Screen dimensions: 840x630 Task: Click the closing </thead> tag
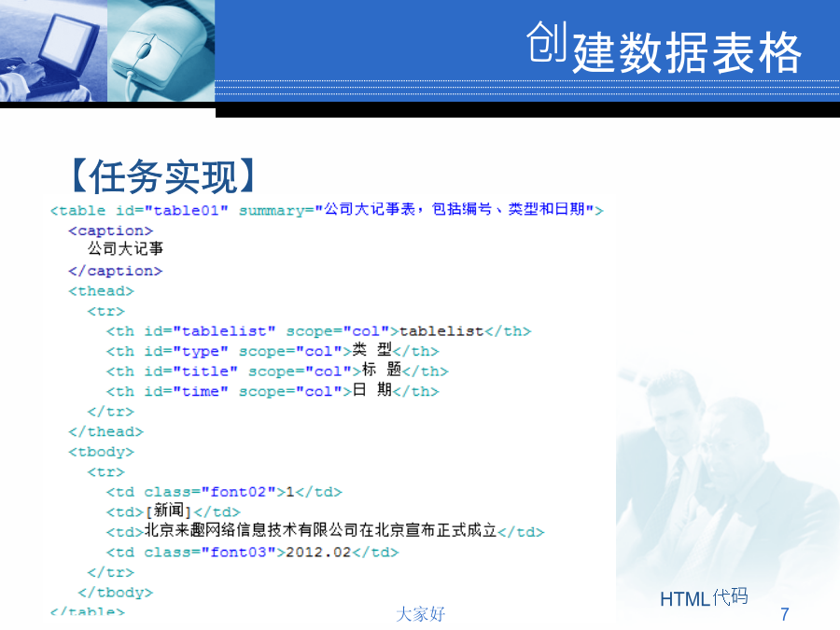(x=106, y=432)
